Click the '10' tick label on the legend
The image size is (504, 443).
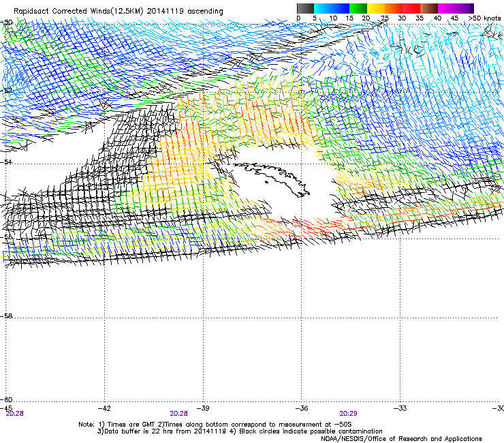(333, 18)
